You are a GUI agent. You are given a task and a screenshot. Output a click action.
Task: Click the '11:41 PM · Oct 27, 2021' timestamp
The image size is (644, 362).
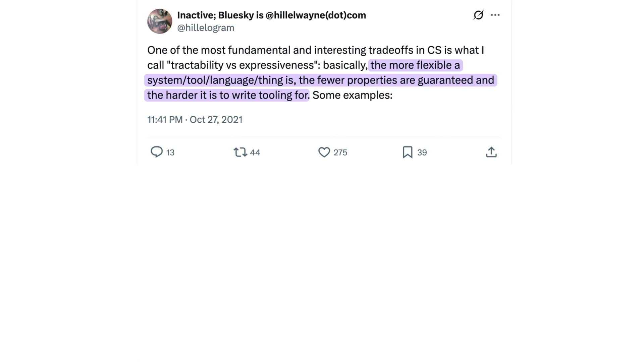(195, 120)
